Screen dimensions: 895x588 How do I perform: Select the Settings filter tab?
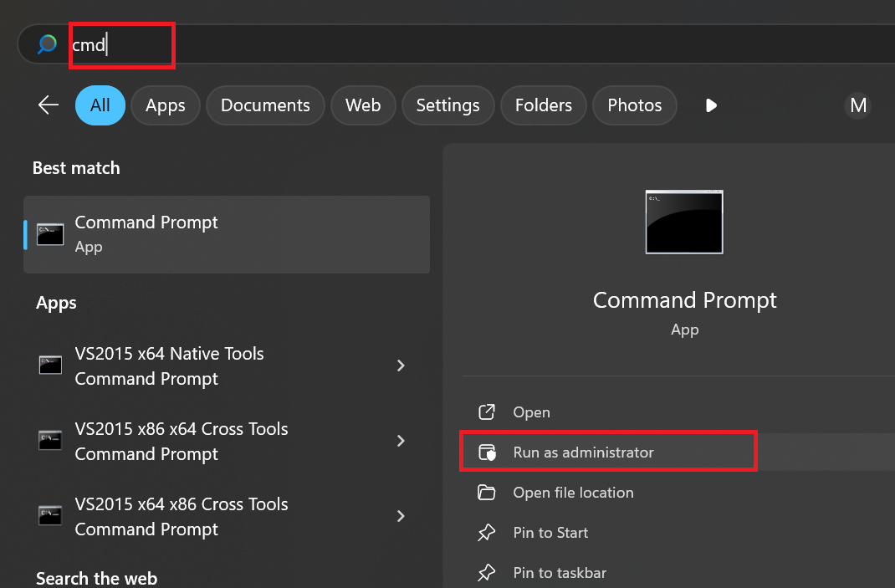coord(447,105)
